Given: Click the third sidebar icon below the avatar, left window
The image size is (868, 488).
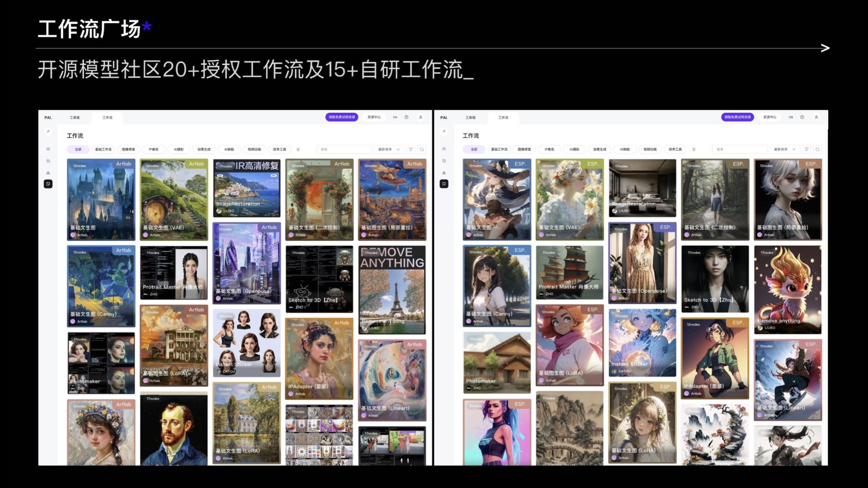Looking at the screenshot, I should pos(48,173).
